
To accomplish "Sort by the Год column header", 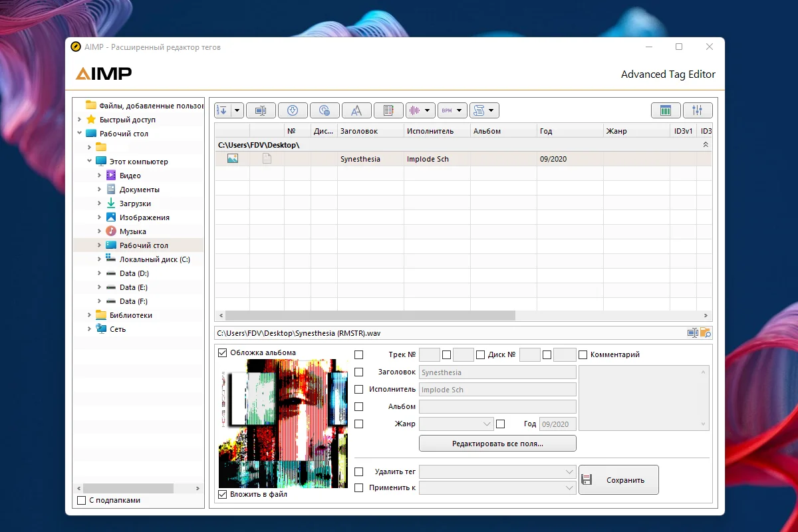I will [570, 131].
